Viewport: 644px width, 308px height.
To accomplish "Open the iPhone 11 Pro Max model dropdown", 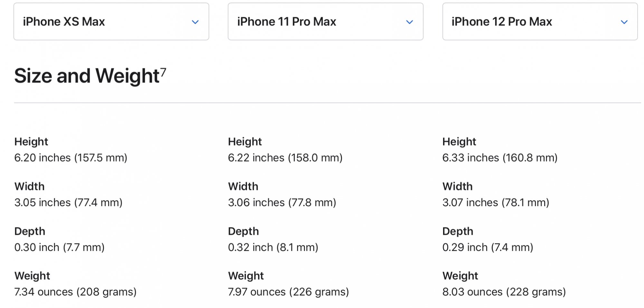I will point(326,22).
